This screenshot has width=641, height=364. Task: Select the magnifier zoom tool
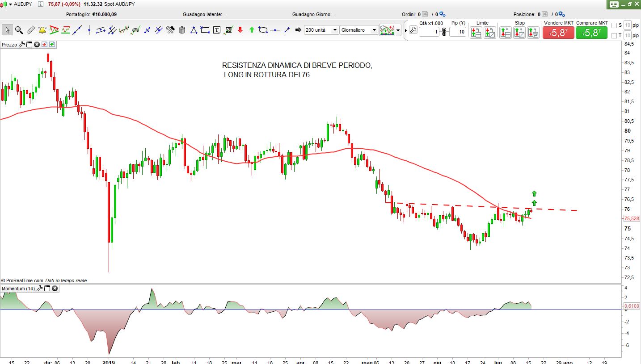tap(19, 30)
